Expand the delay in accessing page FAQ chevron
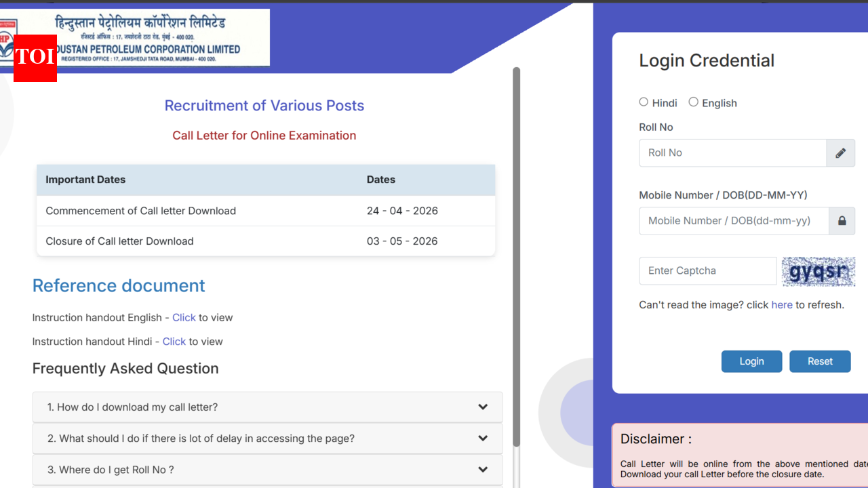This screenshot has width=868, height=488. (x=483, y=439)
